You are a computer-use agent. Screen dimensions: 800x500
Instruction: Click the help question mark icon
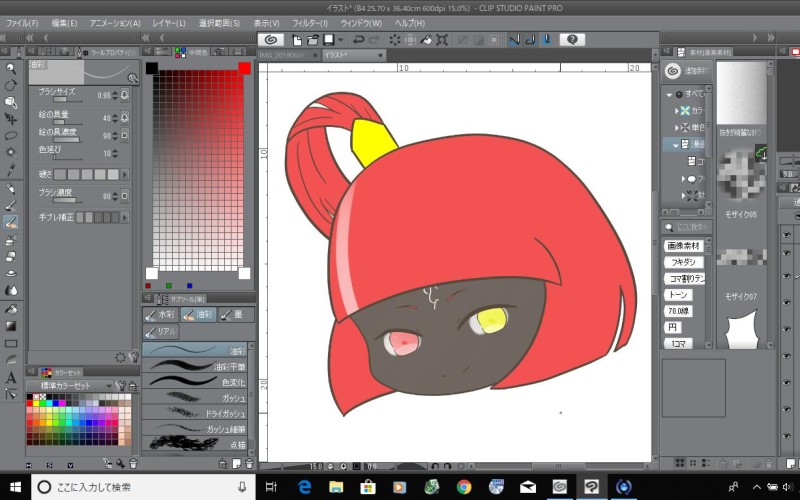[x=572, y=40]
